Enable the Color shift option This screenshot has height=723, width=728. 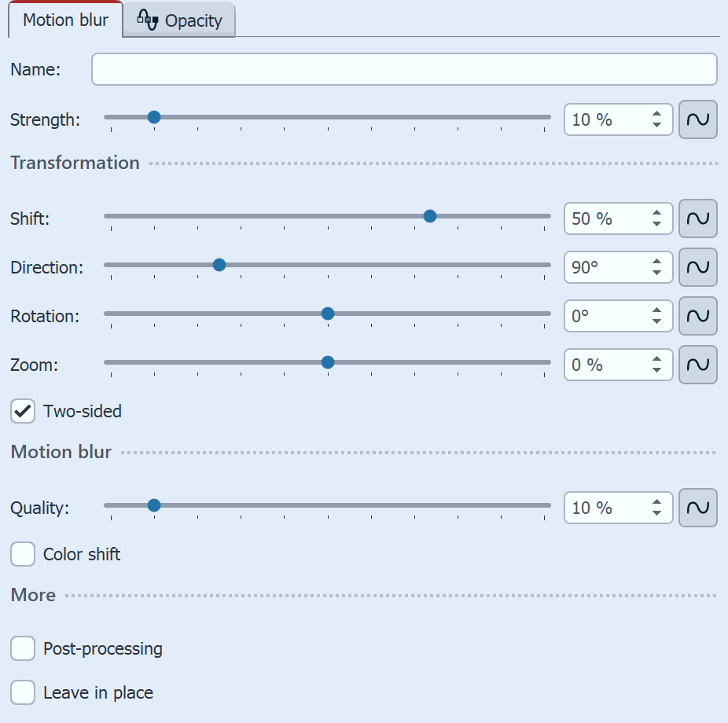pos(23,554)
